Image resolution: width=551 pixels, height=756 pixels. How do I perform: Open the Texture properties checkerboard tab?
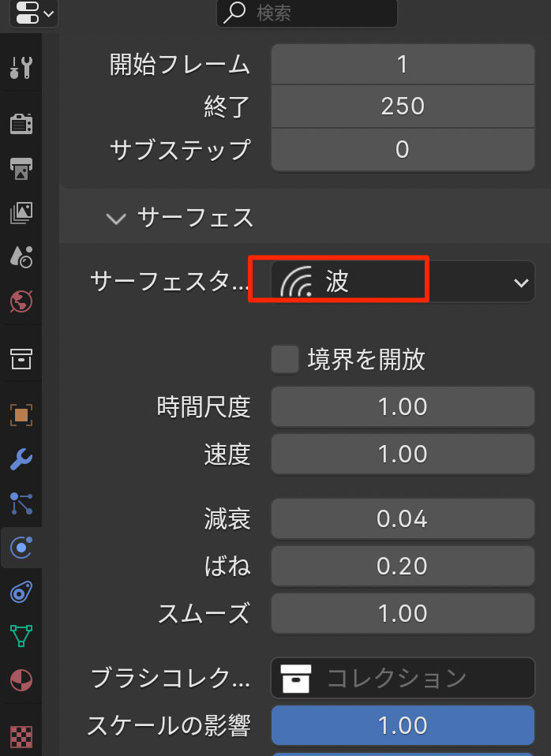click(x=21, y=735)
